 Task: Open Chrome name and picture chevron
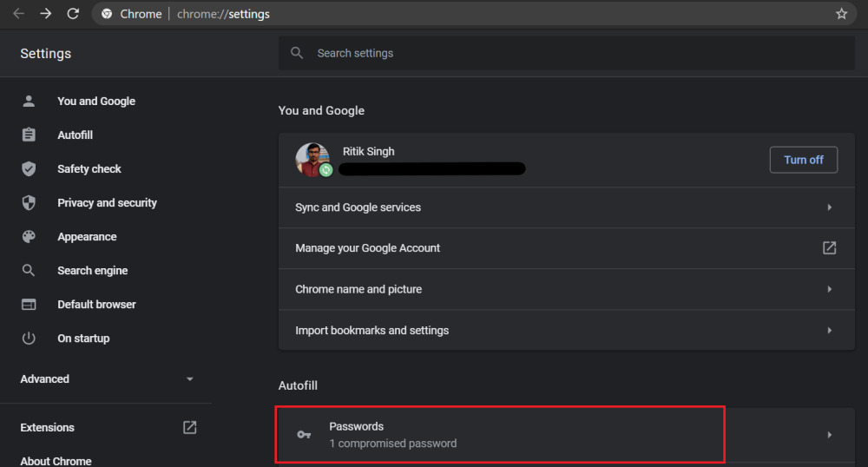point(829,289)
